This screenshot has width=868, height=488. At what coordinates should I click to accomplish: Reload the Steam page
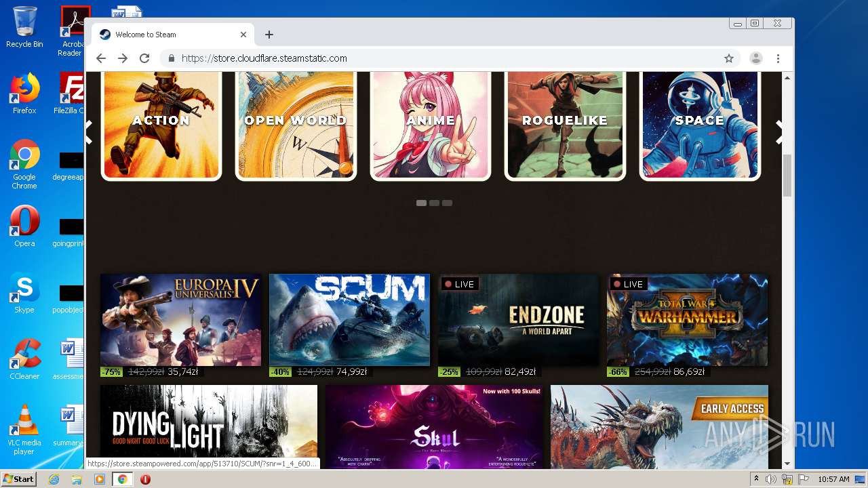144,58
